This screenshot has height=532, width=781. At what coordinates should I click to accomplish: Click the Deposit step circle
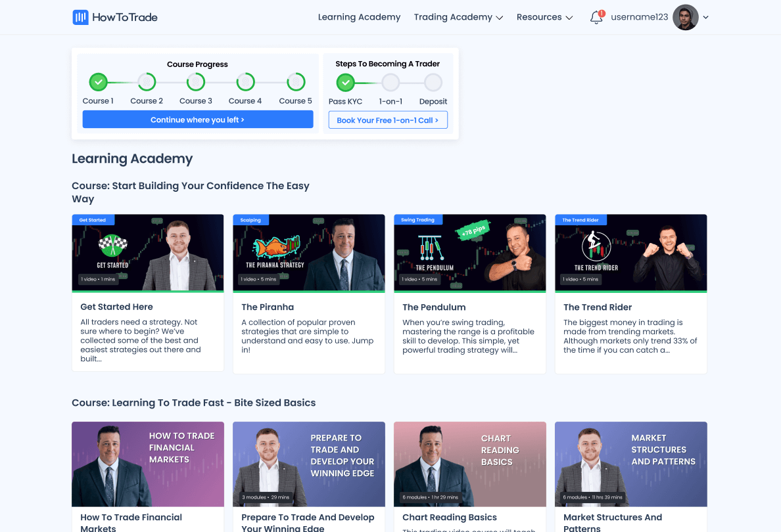(x=433, y=83)
